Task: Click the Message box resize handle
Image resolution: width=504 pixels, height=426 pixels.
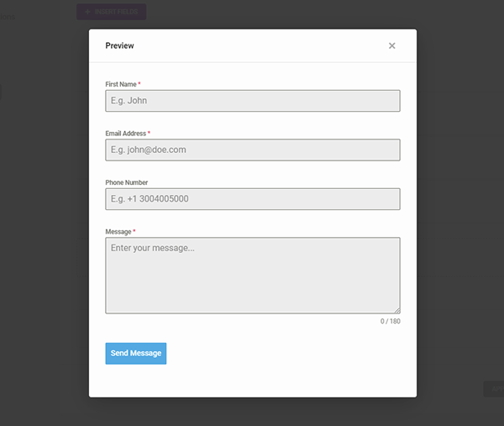Action: 396,310
